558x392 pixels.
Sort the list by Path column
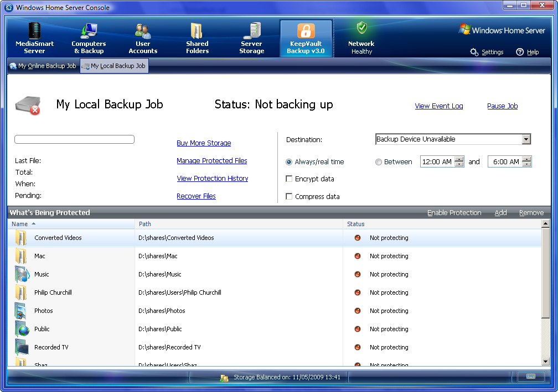coord(239,224)
